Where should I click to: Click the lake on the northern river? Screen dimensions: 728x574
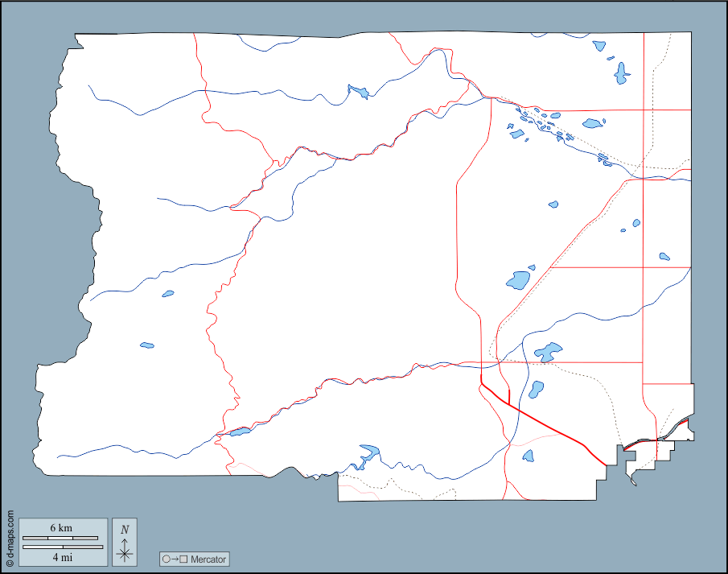[357, 92]
